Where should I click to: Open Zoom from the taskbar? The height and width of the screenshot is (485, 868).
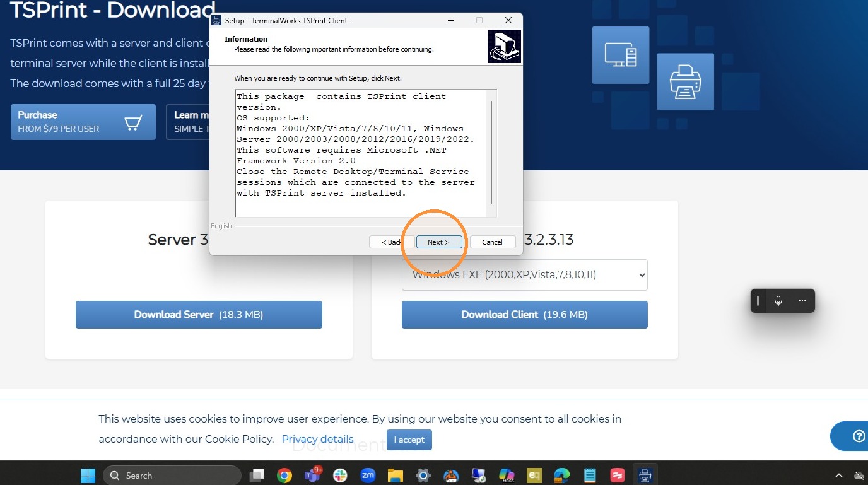pos(368,476)
